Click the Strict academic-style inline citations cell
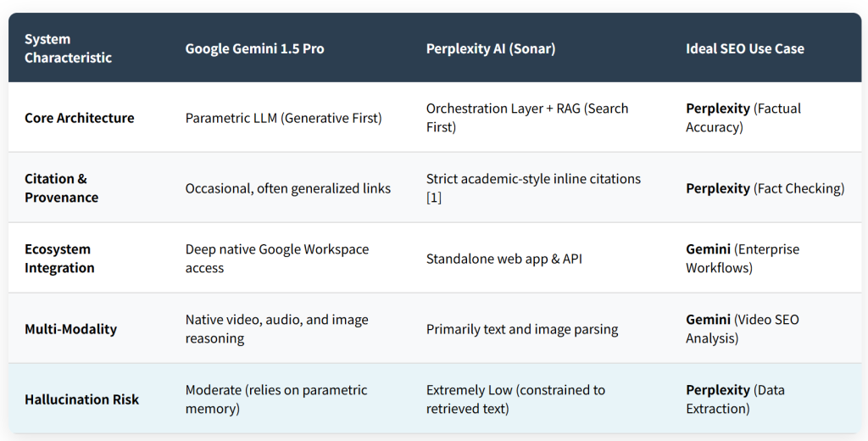The image size is (868, 441). click(533, 187)
